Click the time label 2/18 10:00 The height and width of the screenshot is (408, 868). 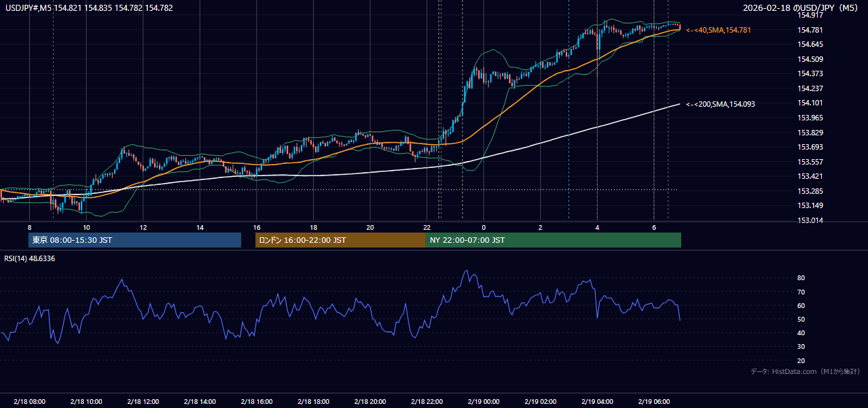tap(86, 401)
